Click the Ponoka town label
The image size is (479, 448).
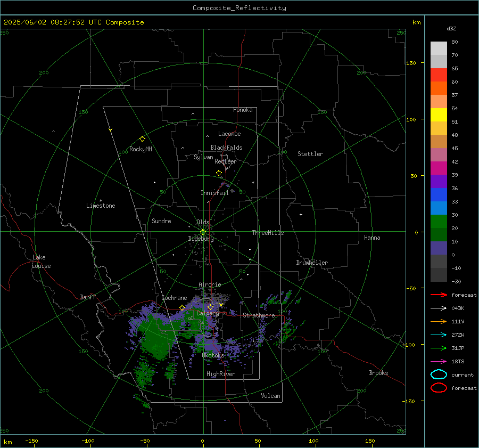pos(243,110)
